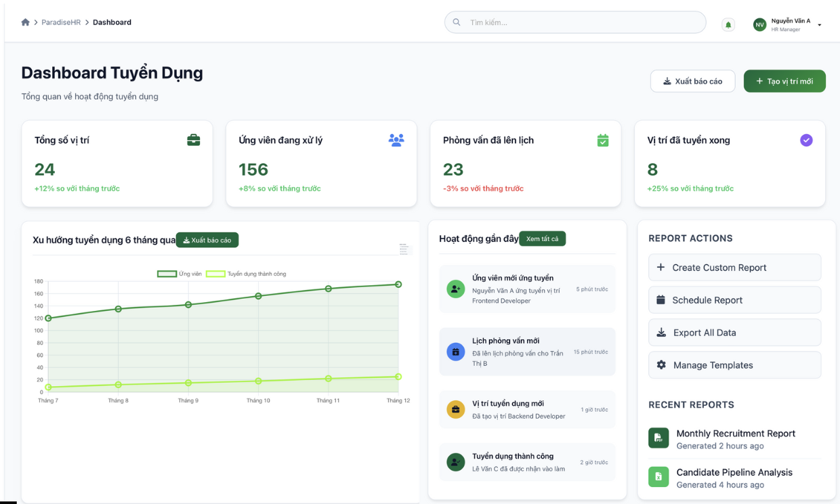Click the calendar icon on Phỏng vấn đã lên lịch card
This screenshot has height=504, width=840.
[x=603, y=140]
